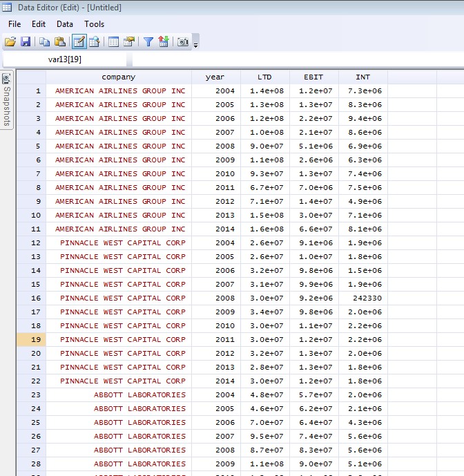Click the Variable Properties icon

click(129, 41)
